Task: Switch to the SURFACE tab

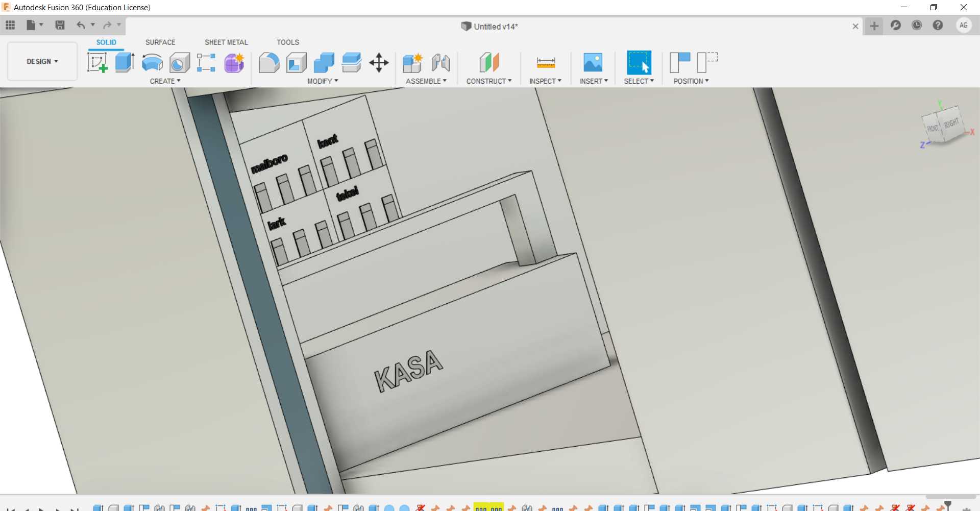Action: 160,42
